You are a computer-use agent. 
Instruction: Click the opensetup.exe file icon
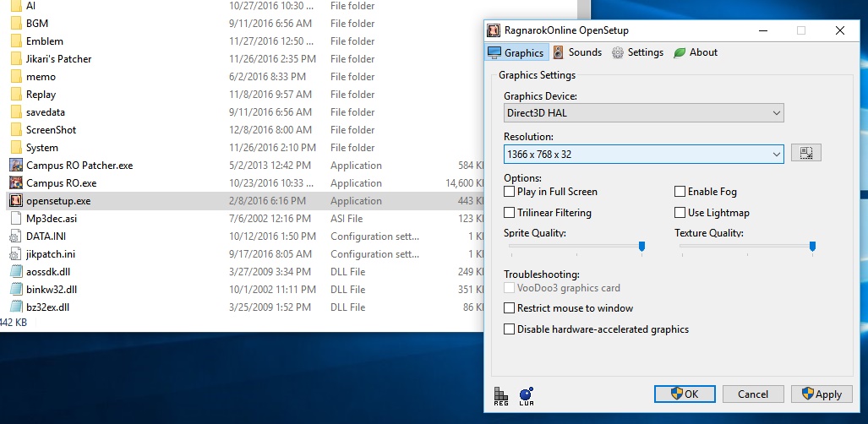[16, 201]
